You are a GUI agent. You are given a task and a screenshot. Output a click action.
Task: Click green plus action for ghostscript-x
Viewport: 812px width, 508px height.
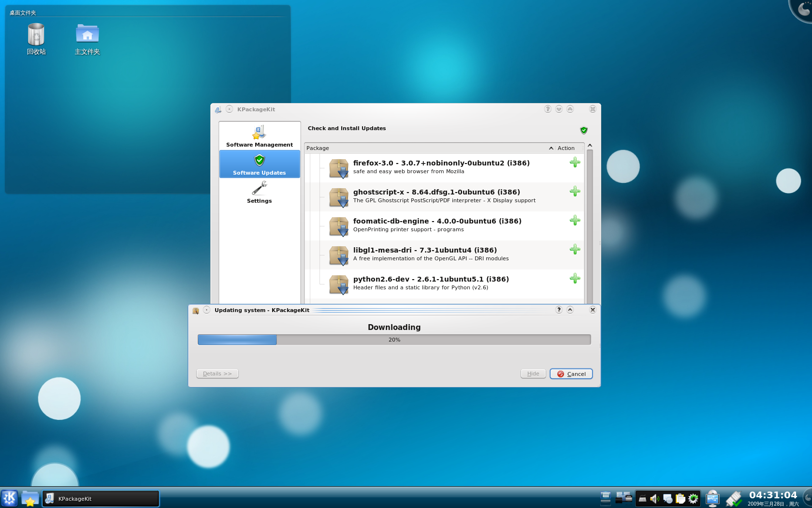coord(575,192)
